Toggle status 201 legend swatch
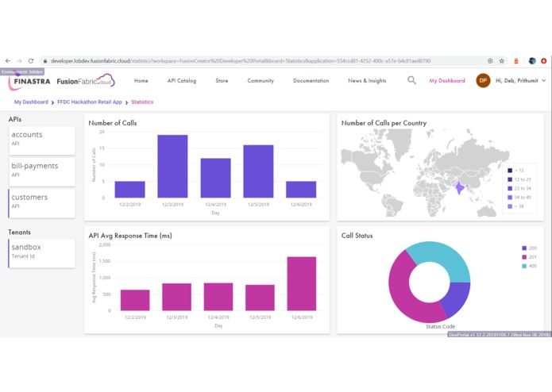Screen dimensions: 552x392 (x=524, y=257)
